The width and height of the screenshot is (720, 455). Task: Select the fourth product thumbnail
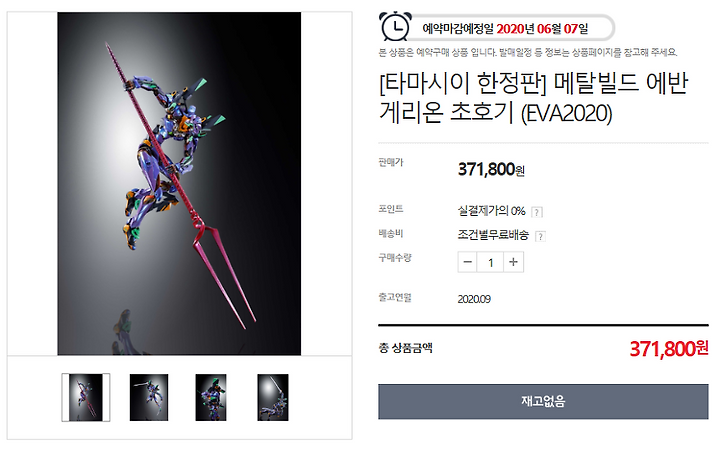(x=273, y=397)
